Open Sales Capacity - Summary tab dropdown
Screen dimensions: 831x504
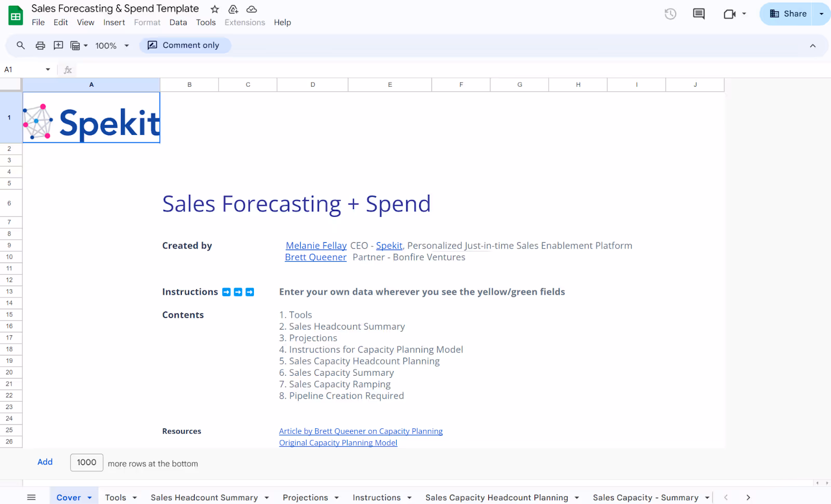click(x=707, y=498)
